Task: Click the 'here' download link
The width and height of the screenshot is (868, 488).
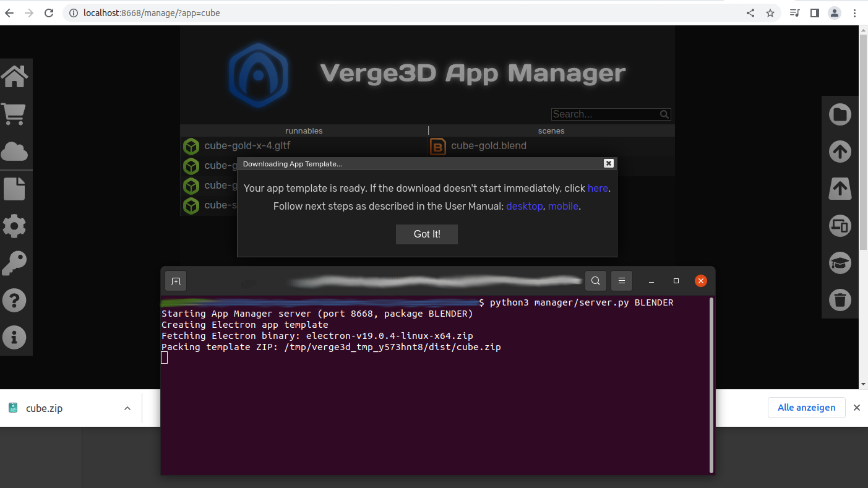Action: (x=598, y=188)
